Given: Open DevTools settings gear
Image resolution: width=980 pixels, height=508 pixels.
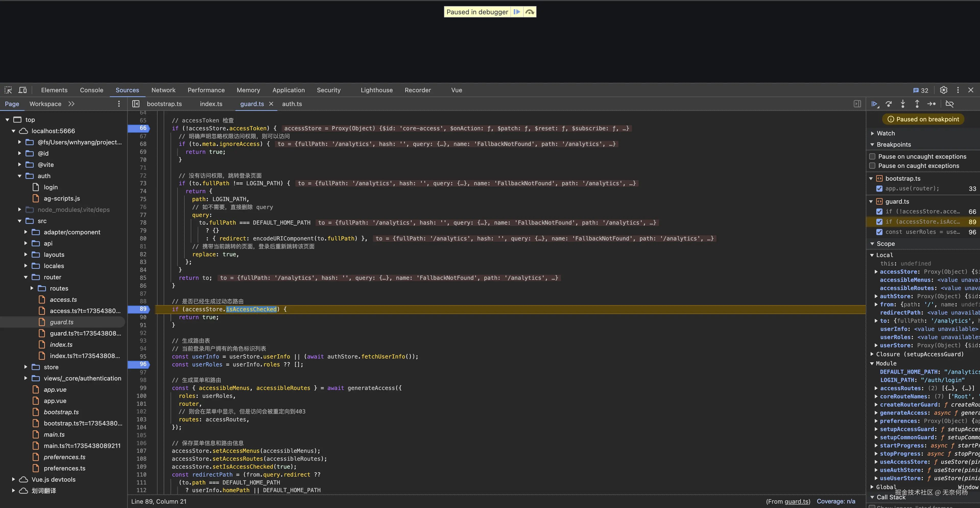Looking at the screenshot, I should [x=943, y=90].
